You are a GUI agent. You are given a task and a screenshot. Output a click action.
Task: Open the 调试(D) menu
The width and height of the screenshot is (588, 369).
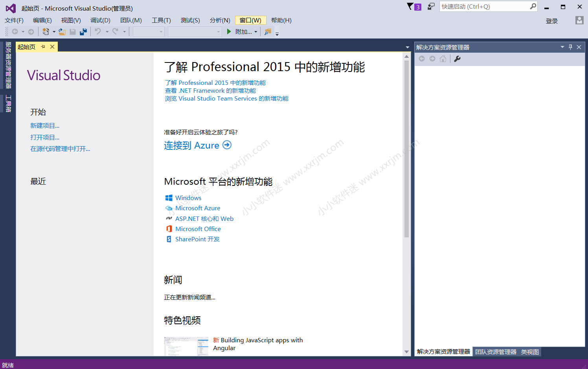[x=100, y=20]
